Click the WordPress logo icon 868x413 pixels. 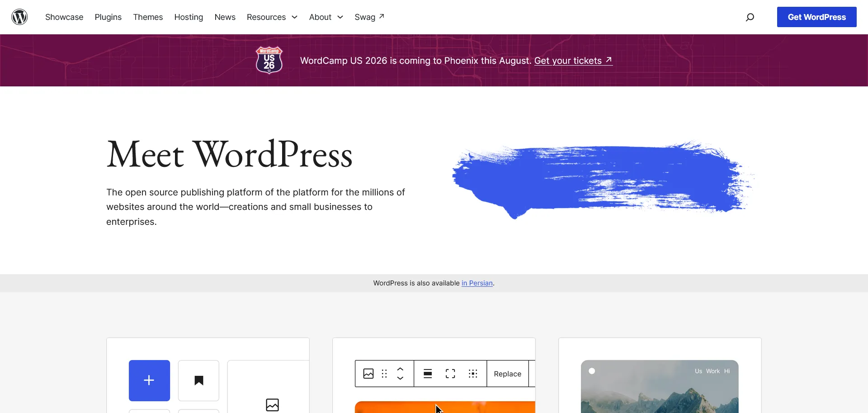click(x=19, y=17)
